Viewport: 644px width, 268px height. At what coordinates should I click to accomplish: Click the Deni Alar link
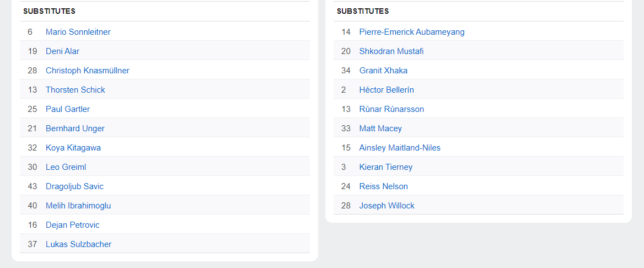tap(62, 51)
